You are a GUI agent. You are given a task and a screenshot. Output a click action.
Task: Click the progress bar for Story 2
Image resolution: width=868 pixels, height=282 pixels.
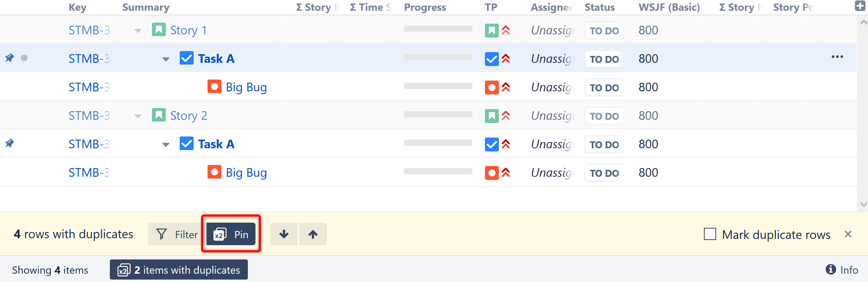click(x=438, y=115)
